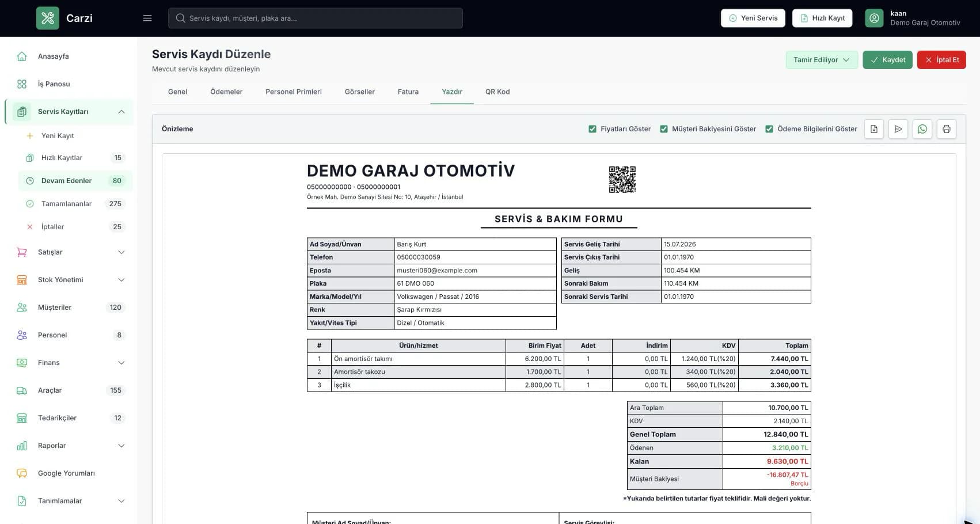This screenshot has width=980, height=524.
Task: Click the Araçlar truck icon
Action: [22, 390]
